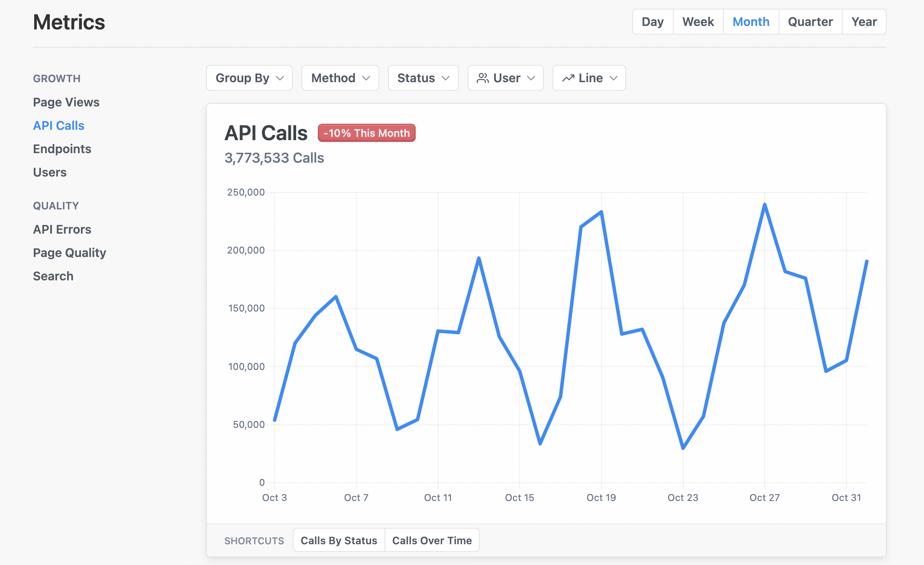
Task: Expand the Group By dropdown
Action: (249, 78)
